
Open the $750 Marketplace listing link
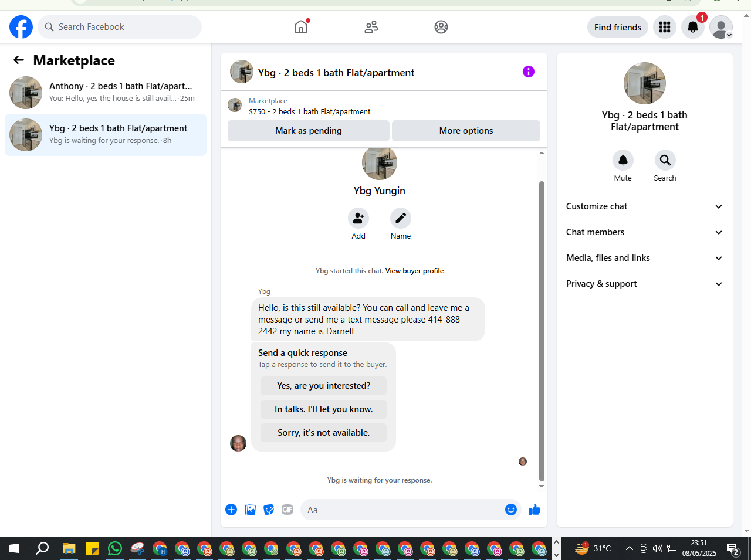pos(309,111)
